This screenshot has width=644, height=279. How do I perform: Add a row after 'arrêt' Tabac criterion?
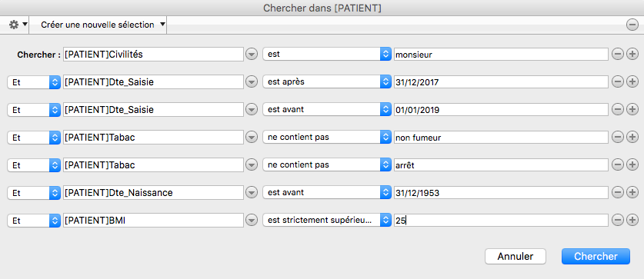coord(632,165)
